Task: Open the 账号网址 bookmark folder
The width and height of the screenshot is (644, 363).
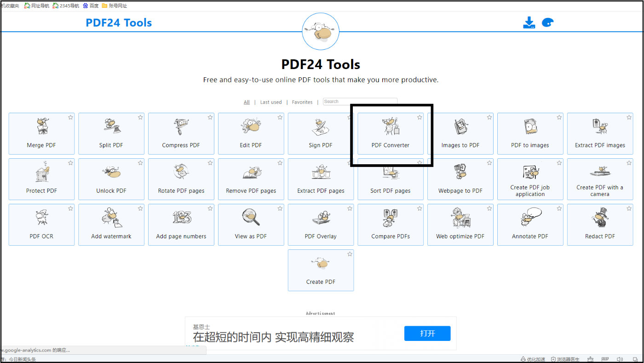Action: point(115,6)
